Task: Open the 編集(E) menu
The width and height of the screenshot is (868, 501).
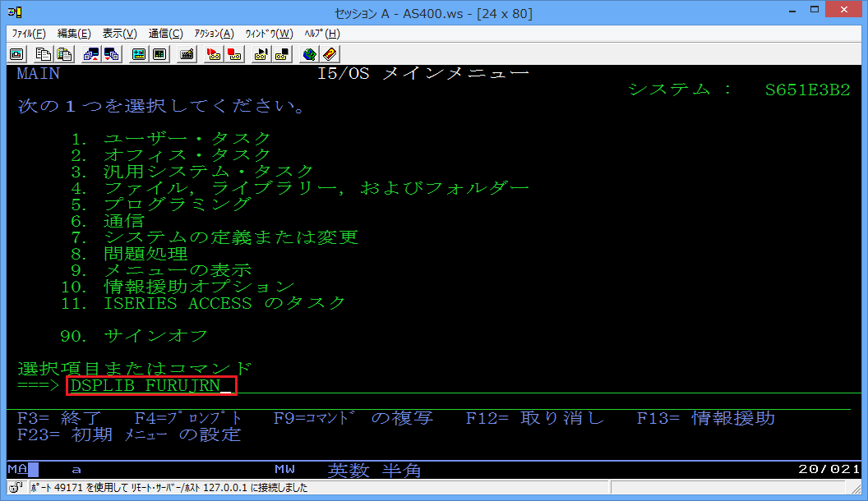Action: coord(74,34)
